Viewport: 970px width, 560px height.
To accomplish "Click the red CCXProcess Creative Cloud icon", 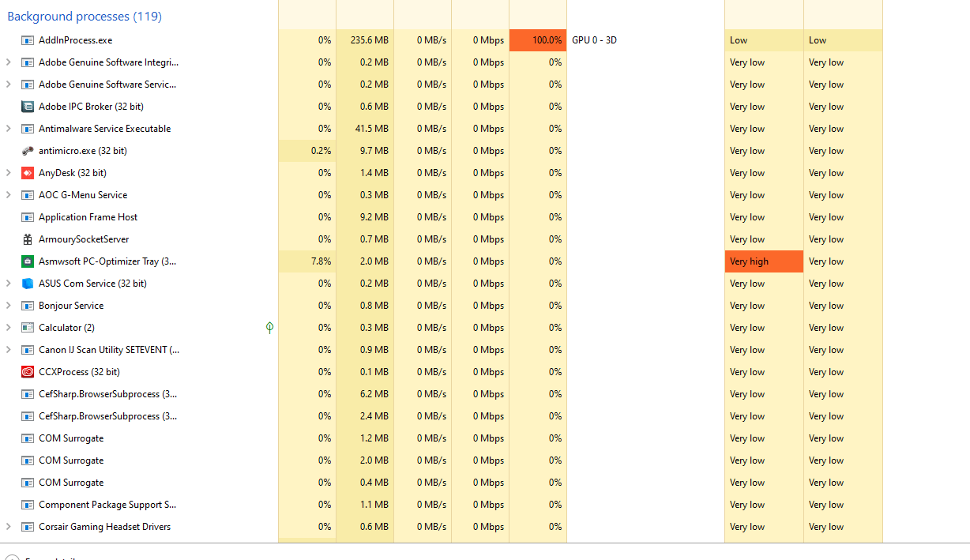I will pos(28,372).
